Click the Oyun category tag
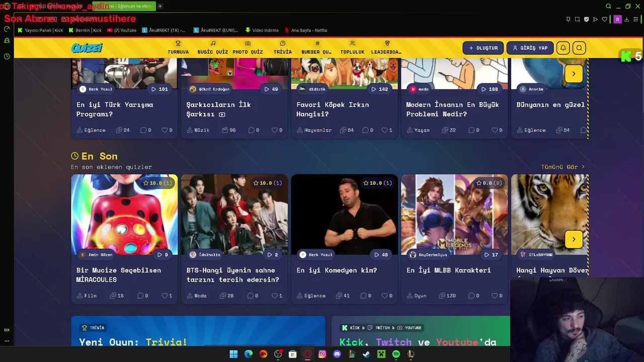Viewport: 644px width, 362px height. point(416,296)
